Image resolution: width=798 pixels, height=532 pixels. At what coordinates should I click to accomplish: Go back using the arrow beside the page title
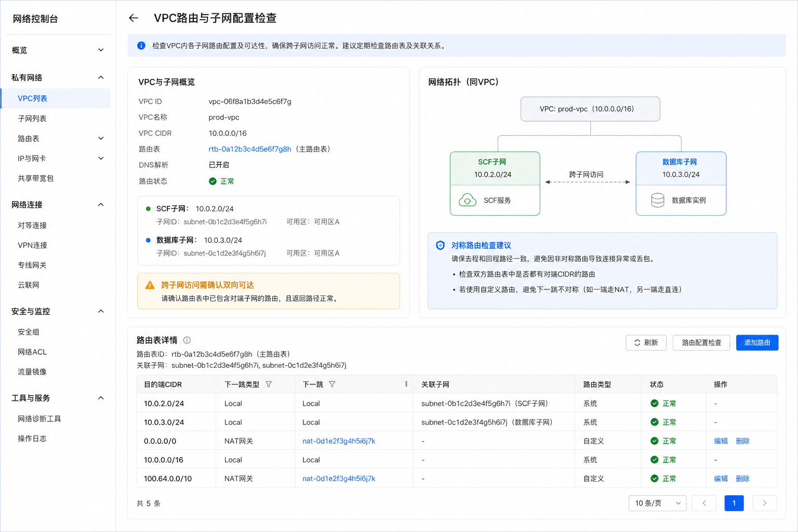click(134, 18)
